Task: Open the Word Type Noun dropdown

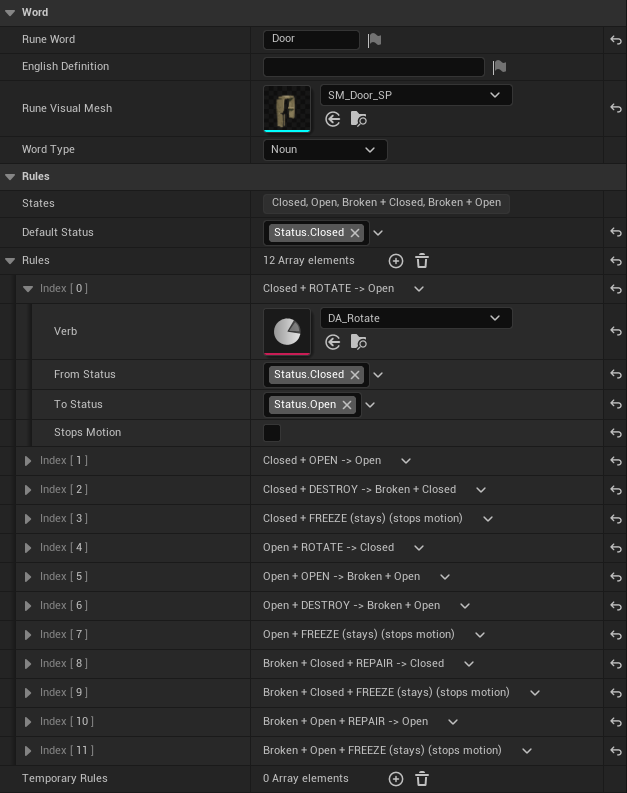Action: tap(325, 150)
